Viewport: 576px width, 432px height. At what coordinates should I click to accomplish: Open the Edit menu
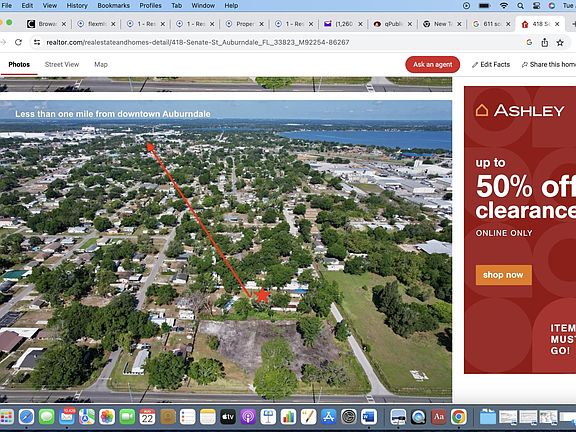[x=27, y=6]
